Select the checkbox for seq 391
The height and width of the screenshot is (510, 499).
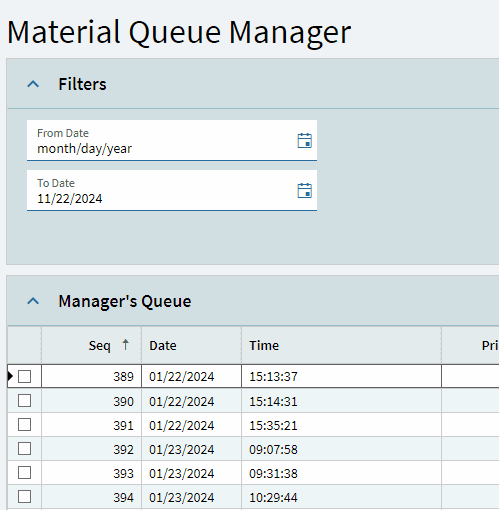click(x=24, y=425)
